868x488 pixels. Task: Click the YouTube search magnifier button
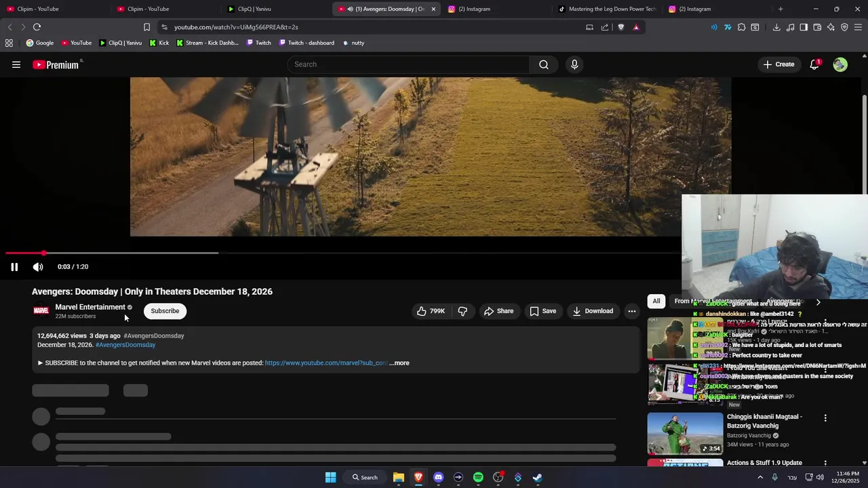click(544, 64)
